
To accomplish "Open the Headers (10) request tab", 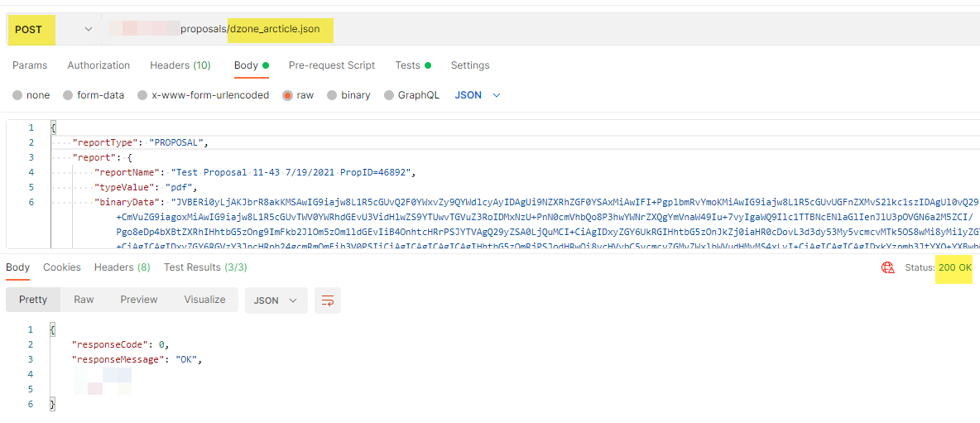I will point(180,65).
